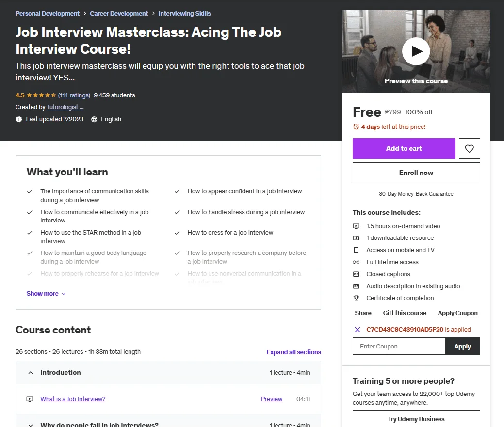Click 30-Day Money-Back Guarantee text
The height and width of the screenshot is (427, 504).
[x=416, y=194]
